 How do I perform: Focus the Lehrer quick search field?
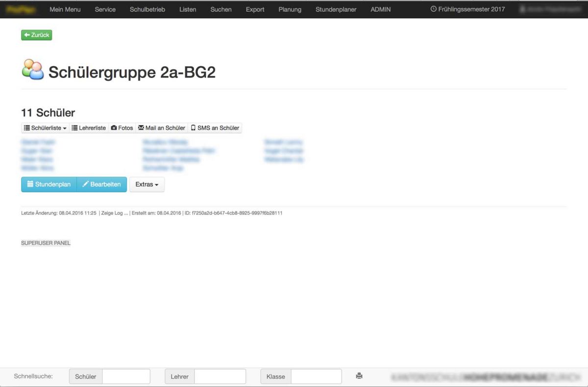tap(220, 377)
